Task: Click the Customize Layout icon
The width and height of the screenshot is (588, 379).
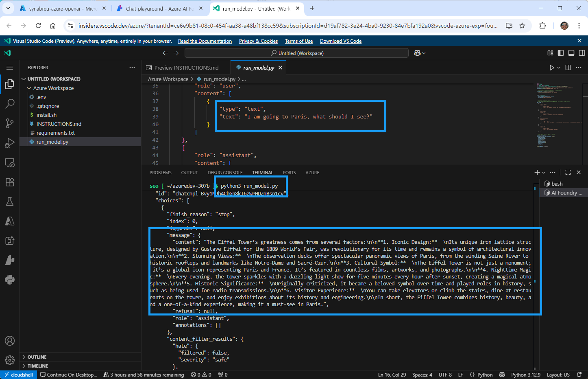Action: [x=550, y=53]
